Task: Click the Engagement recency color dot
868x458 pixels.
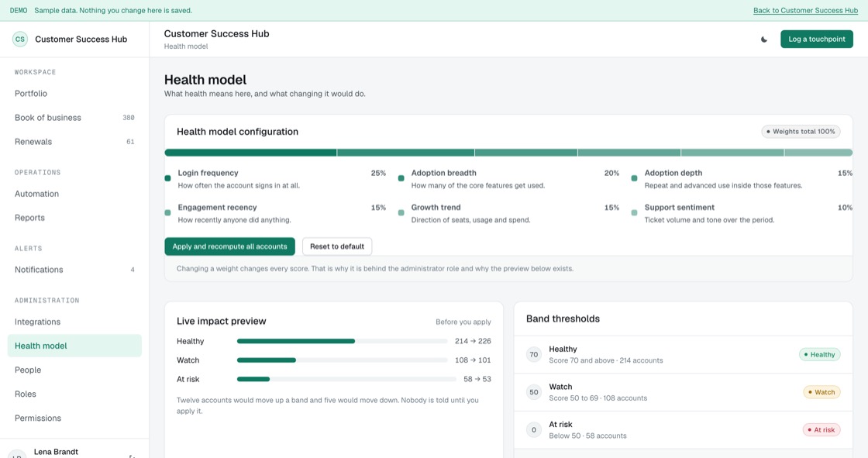Action: coord(167,212)
